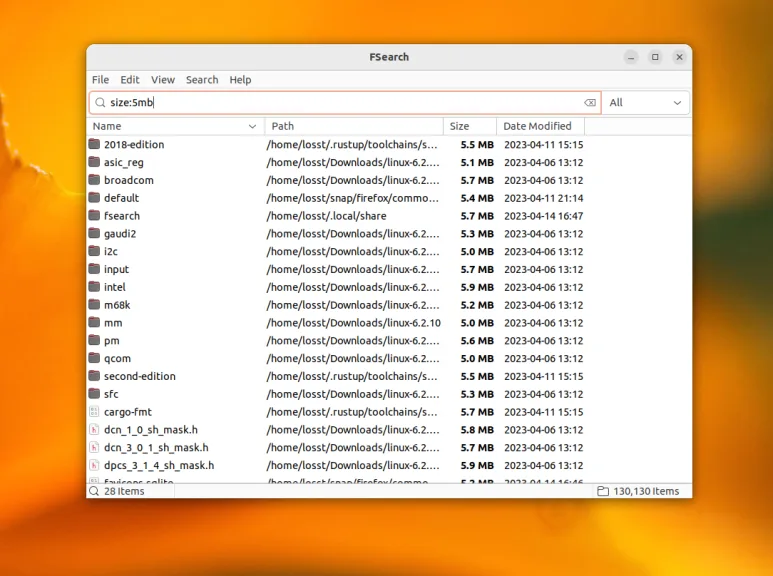Click the dpcs_3_1_4_sh_mask.h file icon
The image size is (773, 576).
tap(94, 465)
